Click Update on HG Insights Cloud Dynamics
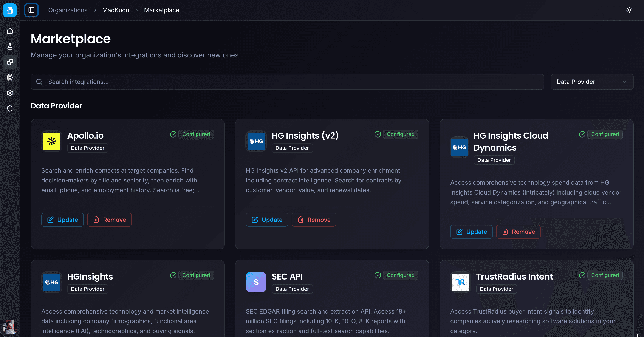644x337 pixels. click(x=472, y=232)
